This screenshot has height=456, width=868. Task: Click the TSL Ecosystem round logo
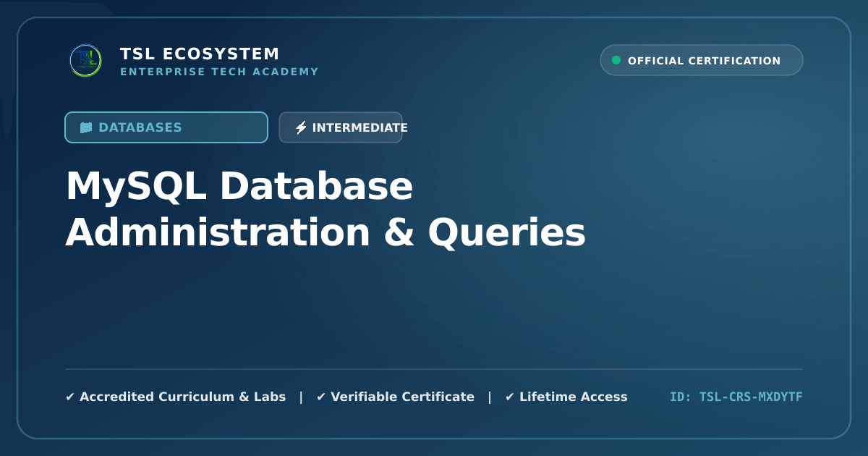coord(85,61)
